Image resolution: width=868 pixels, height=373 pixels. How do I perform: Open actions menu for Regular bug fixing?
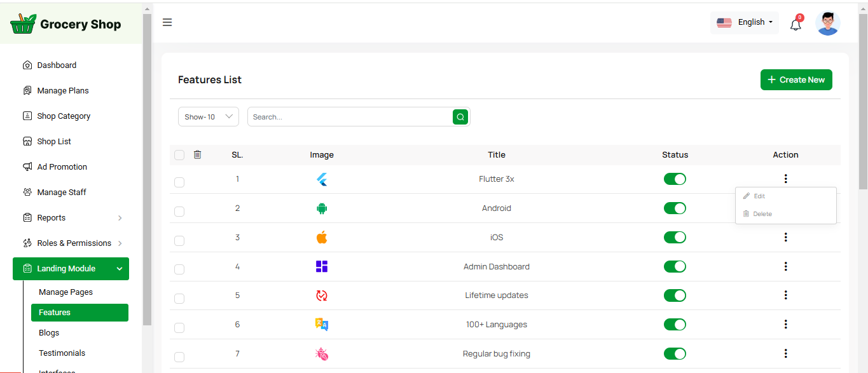785,353
